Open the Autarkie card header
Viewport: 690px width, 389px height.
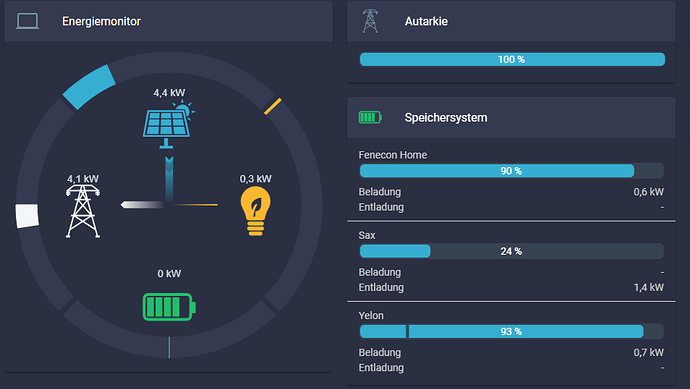[511, 21]
